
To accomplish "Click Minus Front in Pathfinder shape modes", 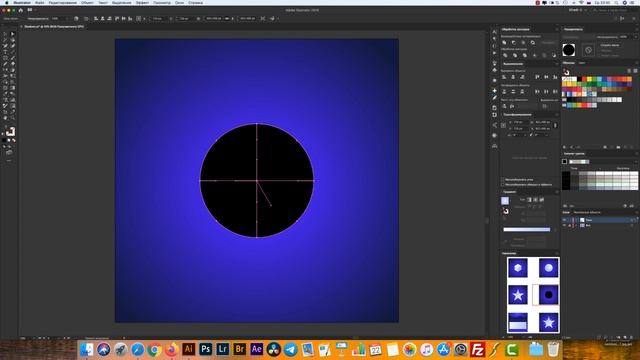I will 514,42.
